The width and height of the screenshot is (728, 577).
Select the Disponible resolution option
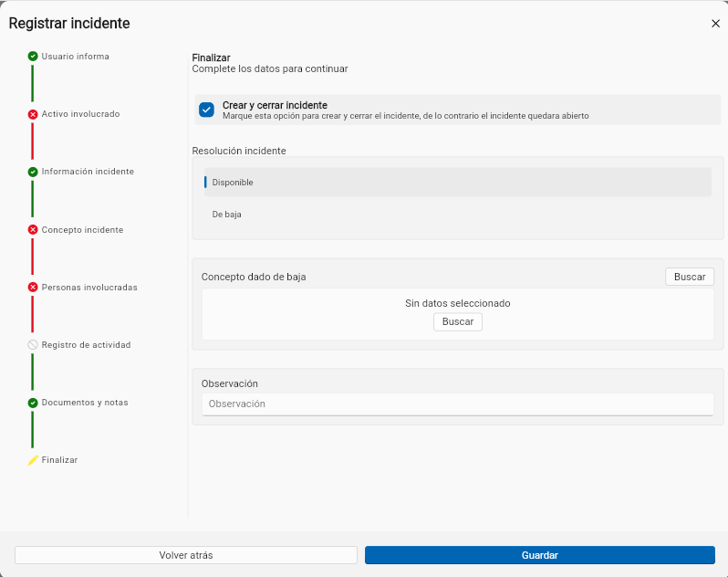tap(458, 182)
